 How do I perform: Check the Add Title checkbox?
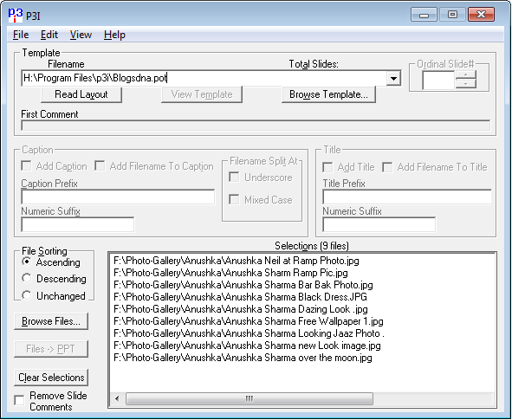327,167
